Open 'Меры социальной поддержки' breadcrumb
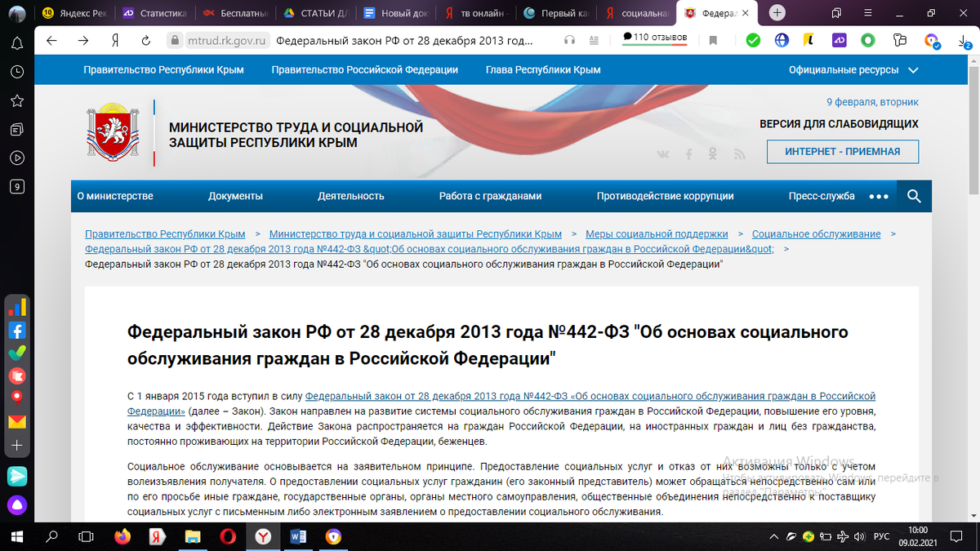This screenshot has width=980, height=551. [x=657, y=234]
